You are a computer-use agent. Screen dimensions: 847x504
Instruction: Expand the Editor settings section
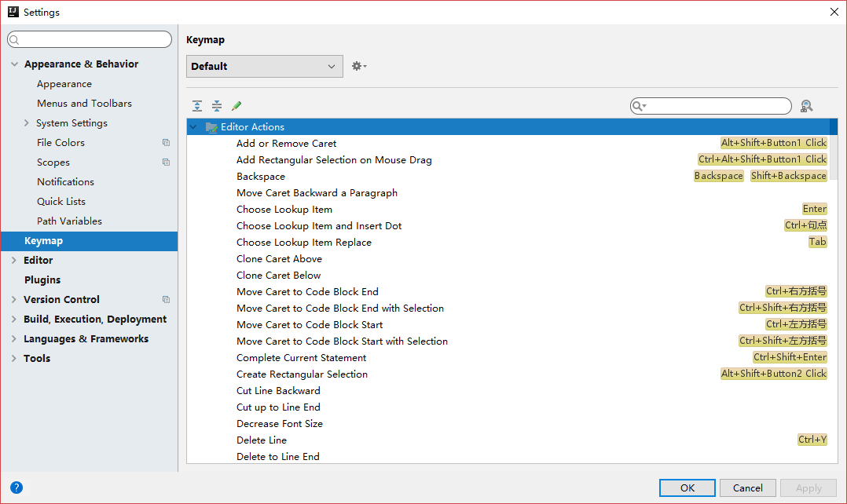tap(14, 261)
